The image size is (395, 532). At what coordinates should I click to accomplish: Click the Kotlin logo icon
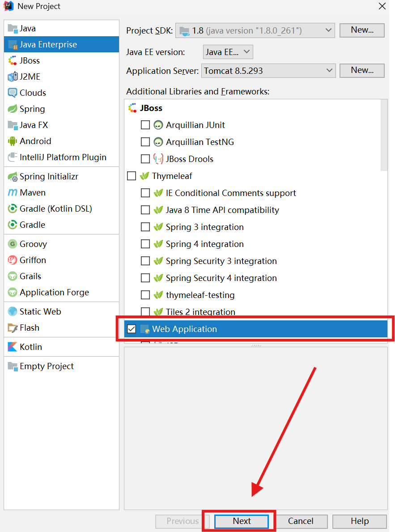pyautogui.click(x=13, y=347)
